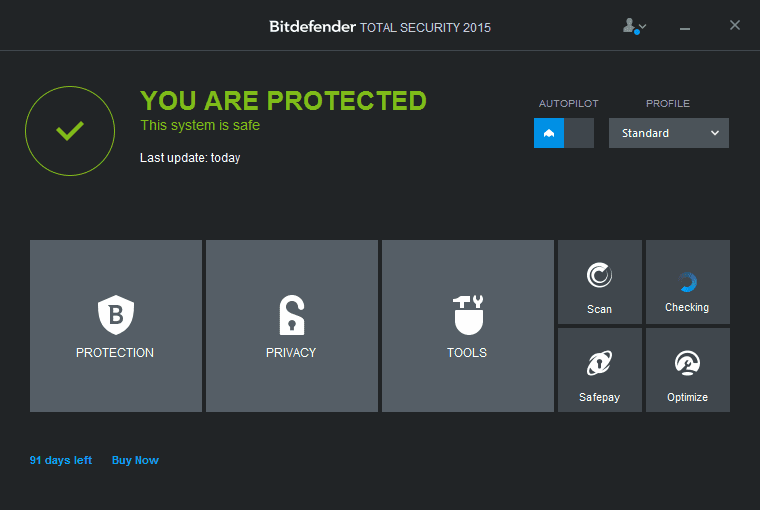The width and height of the screenshot is (760, 510).
Task: Click the Buy Now link
Action: 135,460
